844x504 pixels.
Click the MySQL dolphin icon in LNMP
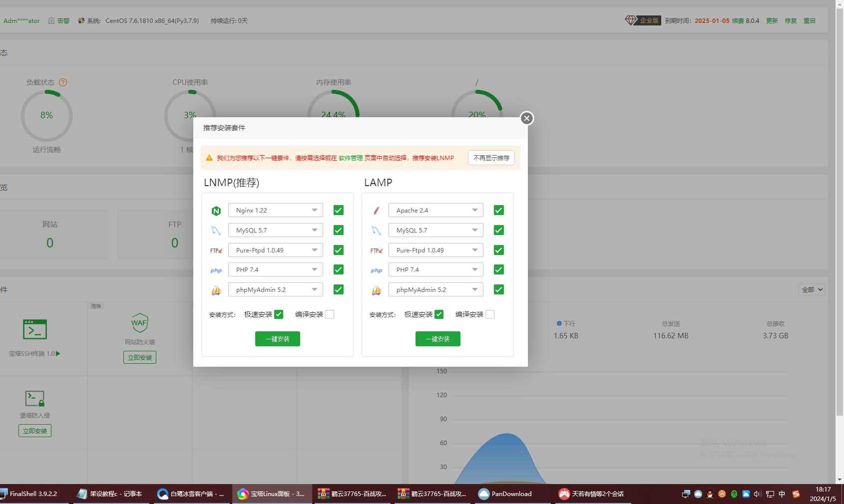216,231
